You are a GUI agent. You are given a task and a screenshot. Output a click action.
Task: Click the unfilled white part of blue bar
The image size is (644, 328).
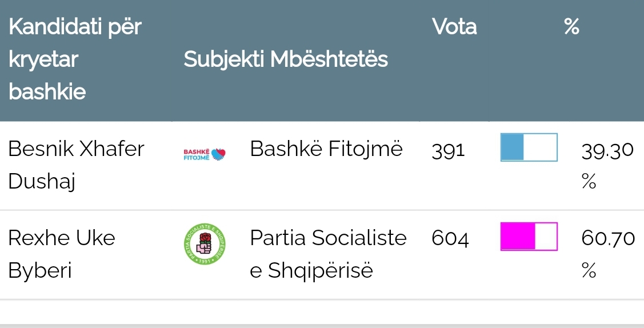point(540,147)
